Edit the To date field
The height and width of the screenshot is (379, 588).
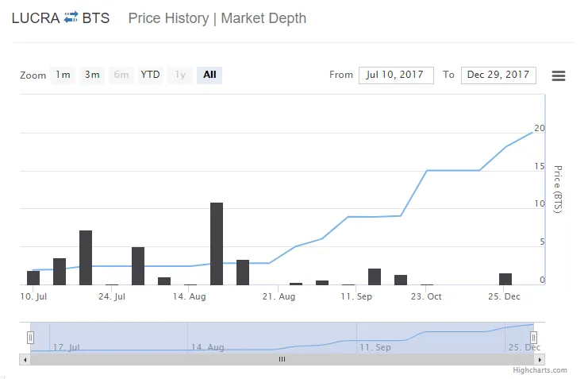[x=498, y=75]
